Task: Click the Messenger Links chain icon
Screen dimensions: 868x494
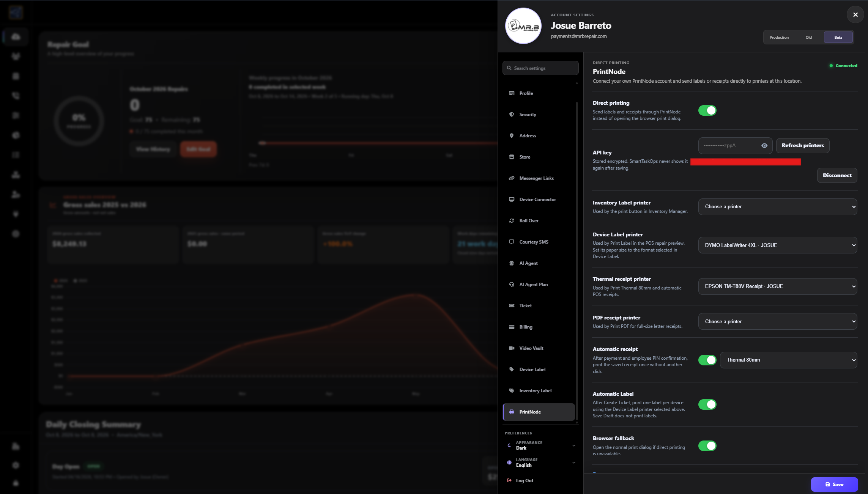Action: [512, 178]
